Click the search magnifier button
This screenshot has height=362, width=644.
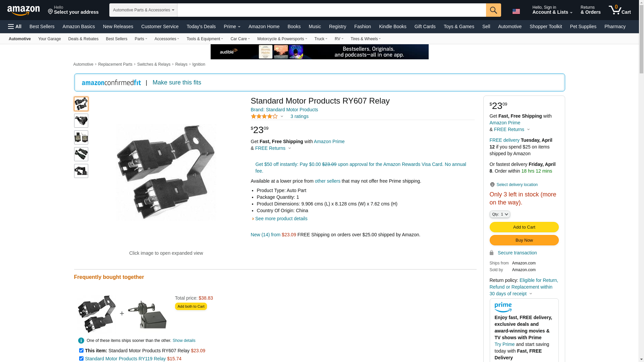pyautogui.click(x=493, y=10)
